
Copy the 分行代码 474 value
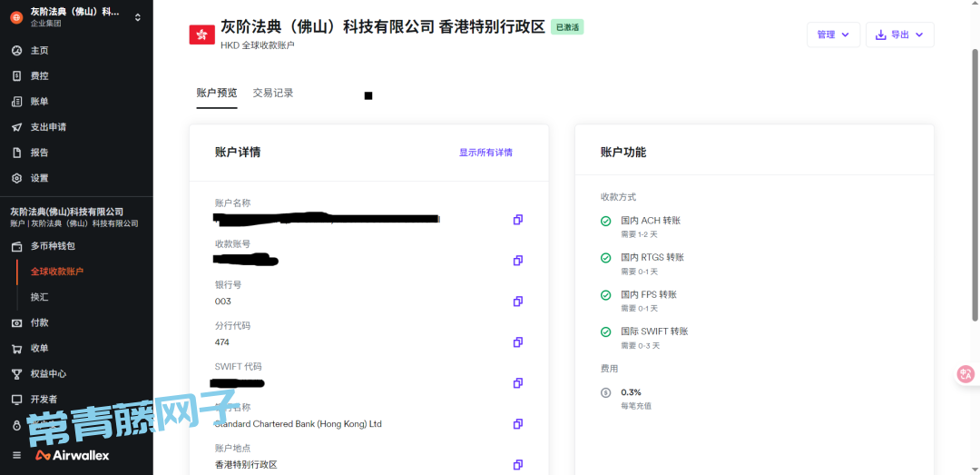click(x=517, y=342)
